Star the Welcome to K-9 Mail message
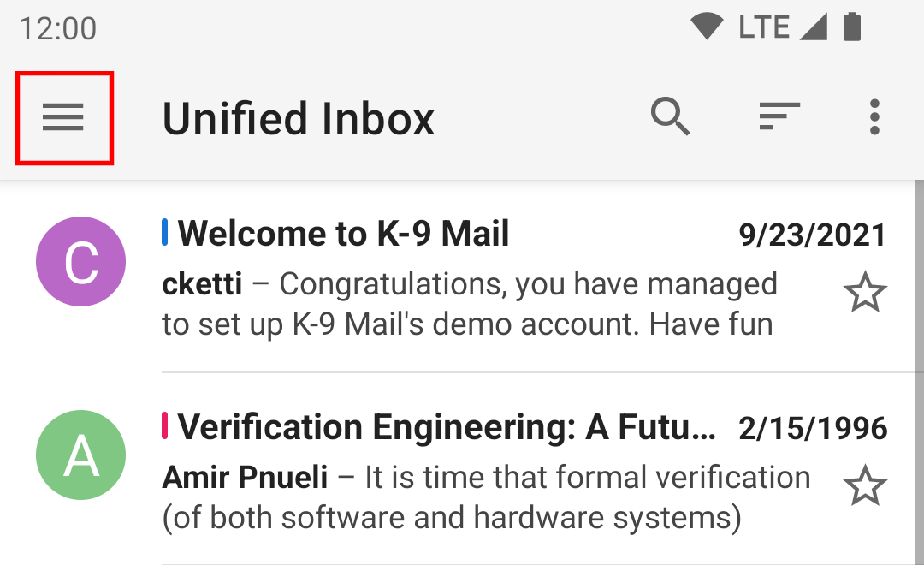924x565 pixels. click(865, 291)
